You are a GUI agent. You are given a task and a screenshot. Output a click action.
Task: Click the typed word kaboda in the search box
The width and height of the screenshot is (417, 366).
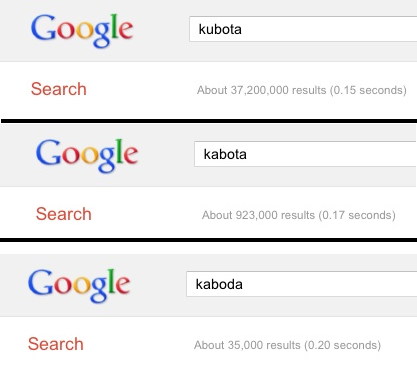tap(219, 284)
